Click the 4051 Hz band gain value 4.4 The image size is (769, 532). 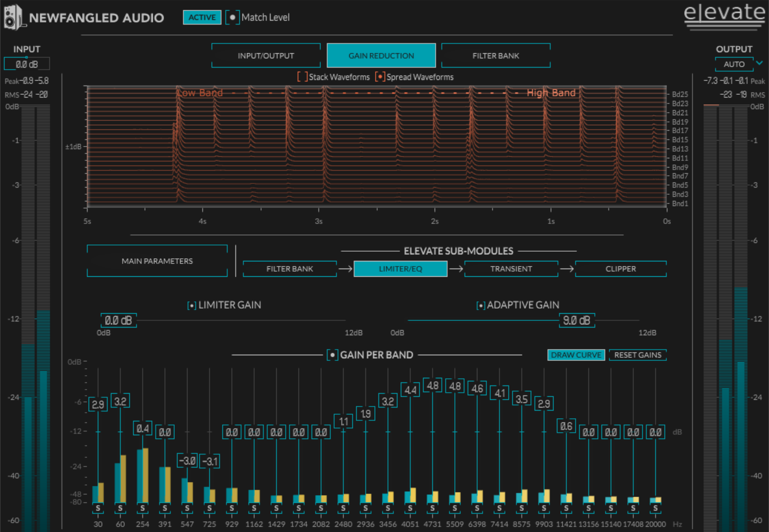coord(410,390)
